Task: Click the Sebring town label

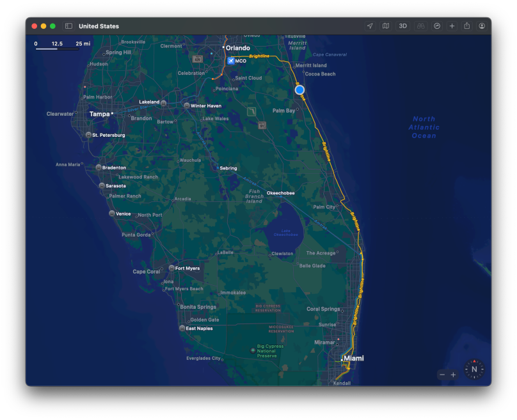Action: [228, 168]
